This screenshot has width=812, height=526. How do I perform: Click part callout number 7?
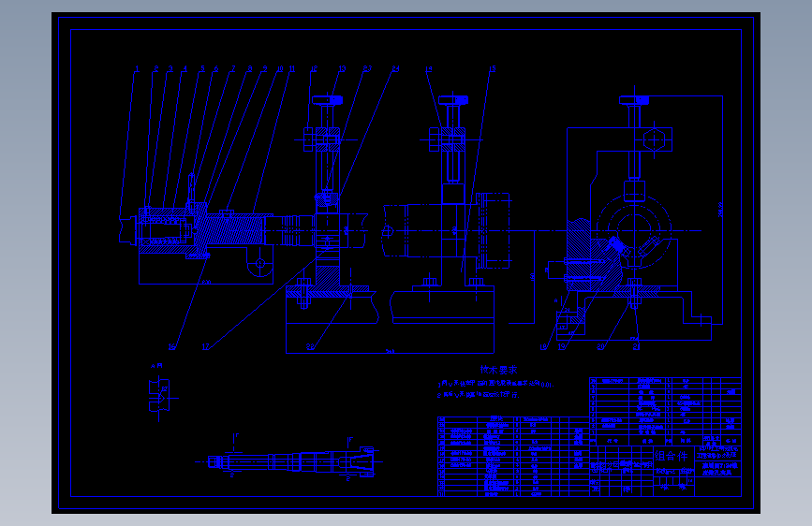pyautogui.click(x=233, y=69)
